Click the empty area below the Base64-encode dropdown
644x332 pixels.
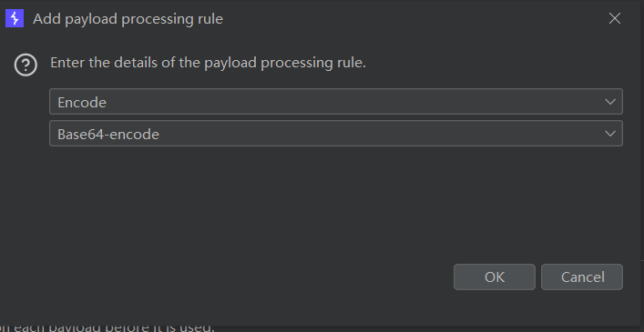point(336,201)
